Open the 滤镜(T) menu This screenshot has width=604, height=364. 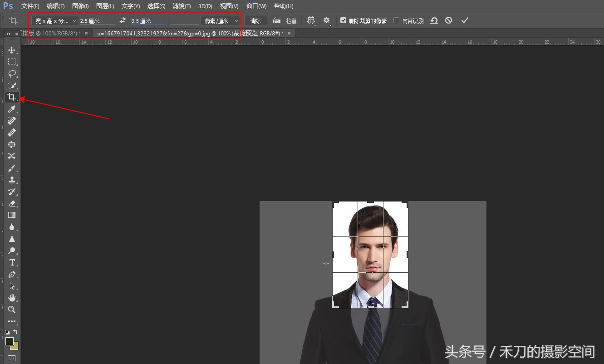(182, 6)
